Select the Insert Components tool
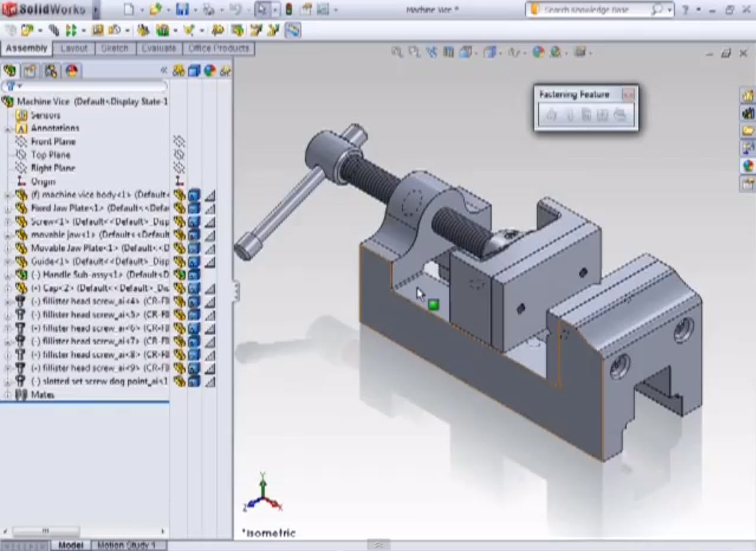 click(x=28, y=29)
